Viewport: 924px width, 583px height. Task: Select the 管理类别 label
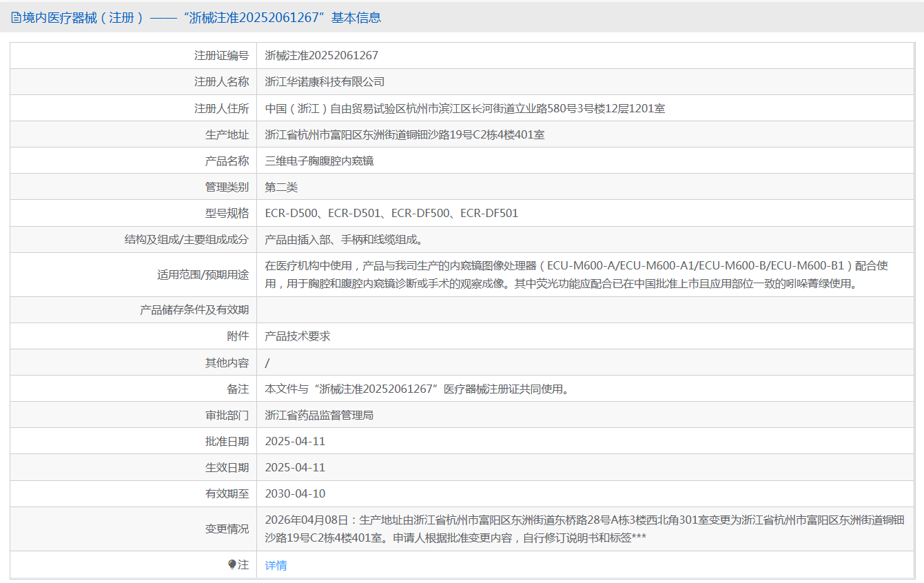tap(227, 187)
